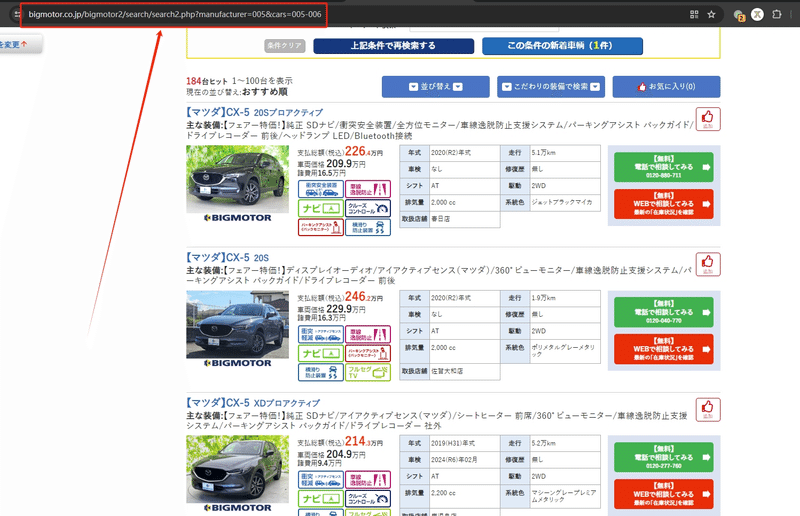Click 車線逸脱防止 icon on 226.4万円 car

click(368, 189)
